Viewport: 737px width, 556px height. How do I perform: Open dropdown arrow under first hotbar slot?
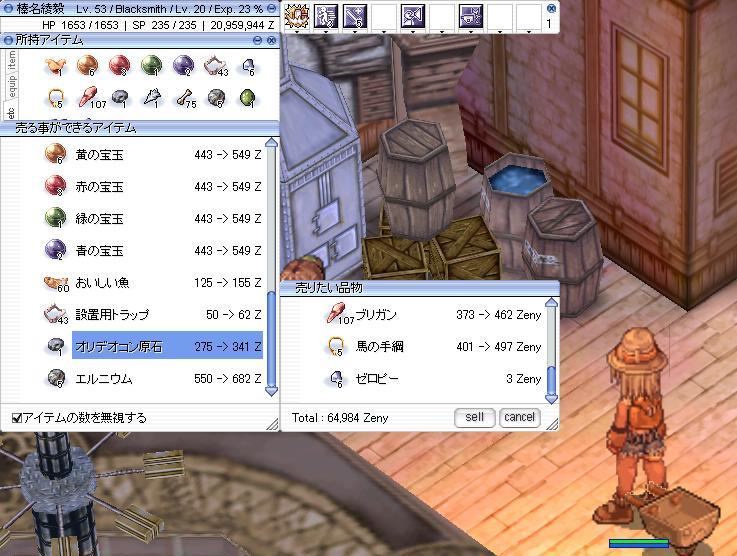click(297, 31)
